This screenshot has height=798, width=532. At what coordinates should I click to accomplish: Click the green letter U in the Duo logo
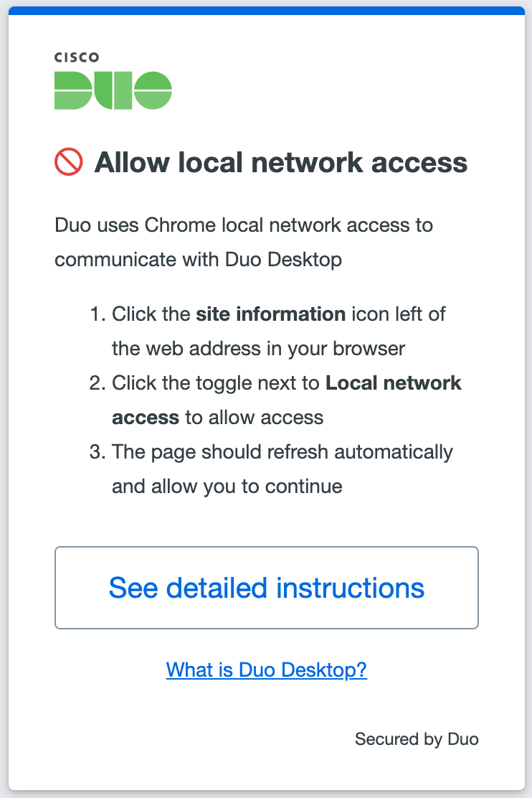(x=113, y=90)
